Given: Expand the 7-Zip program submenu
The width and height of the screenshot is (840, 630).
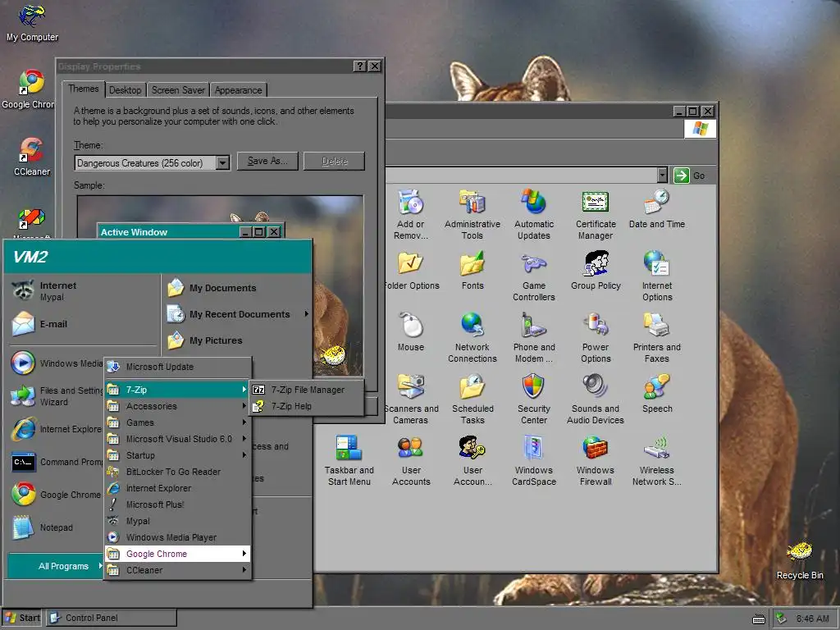Looking at the screenshot, I should tap(177, 390).
